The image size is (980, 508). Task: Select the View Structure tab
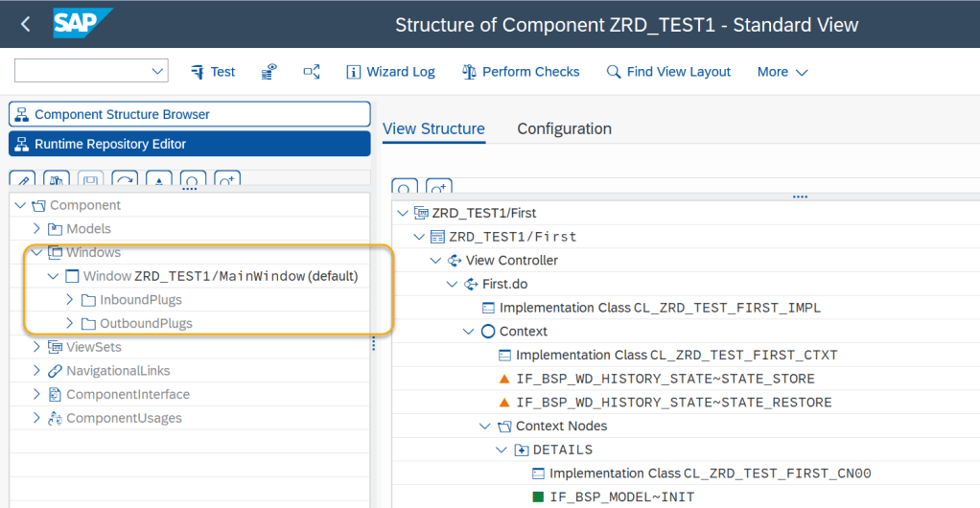433,128
